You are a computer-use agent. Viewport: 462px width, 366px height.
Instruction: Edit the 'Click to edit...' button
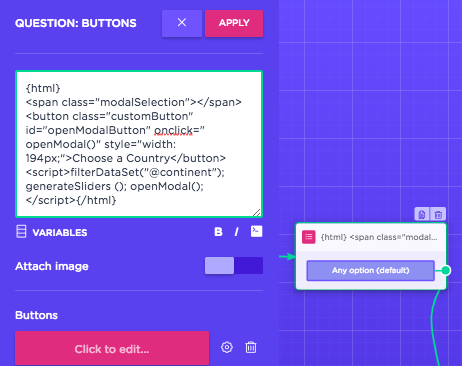pyautogui.click(x=112, y=348)
